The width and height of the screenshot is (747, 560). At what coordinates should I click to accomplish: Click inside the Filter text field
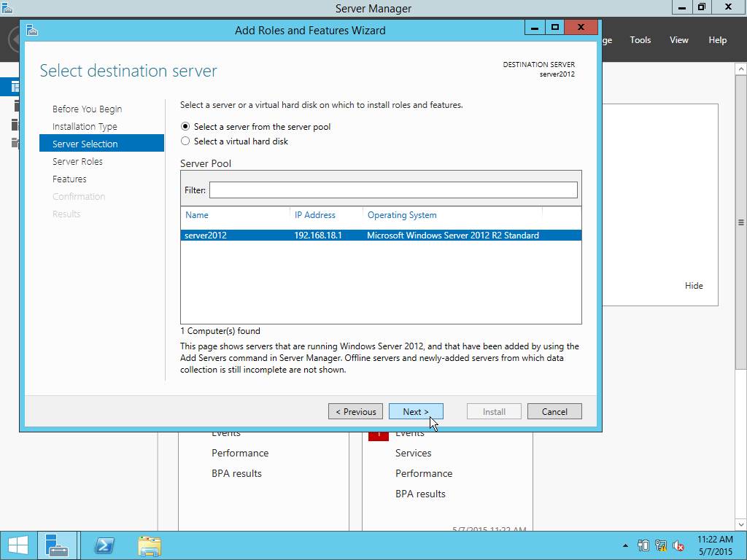click(x=393, y=190)
